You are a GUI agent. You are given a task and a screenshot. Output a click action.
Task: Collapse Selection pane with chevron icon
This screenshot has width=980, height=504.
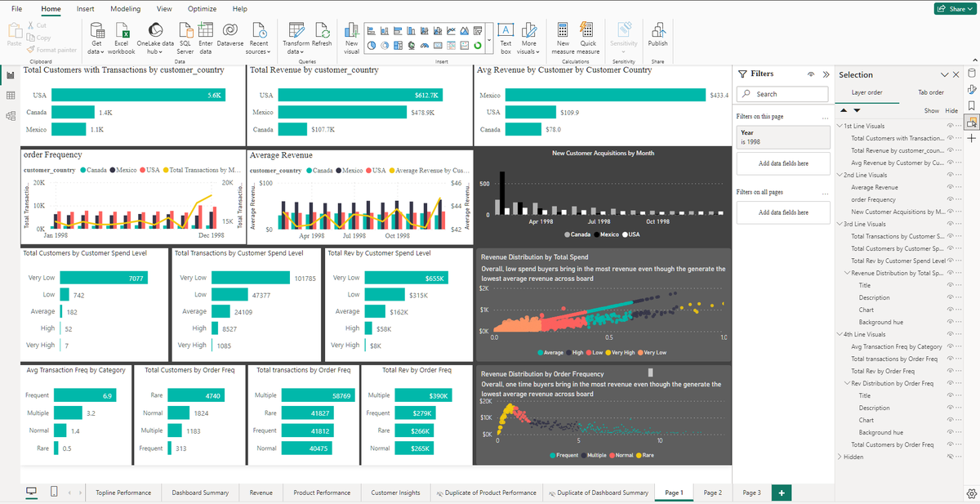(x=944, y=74)
